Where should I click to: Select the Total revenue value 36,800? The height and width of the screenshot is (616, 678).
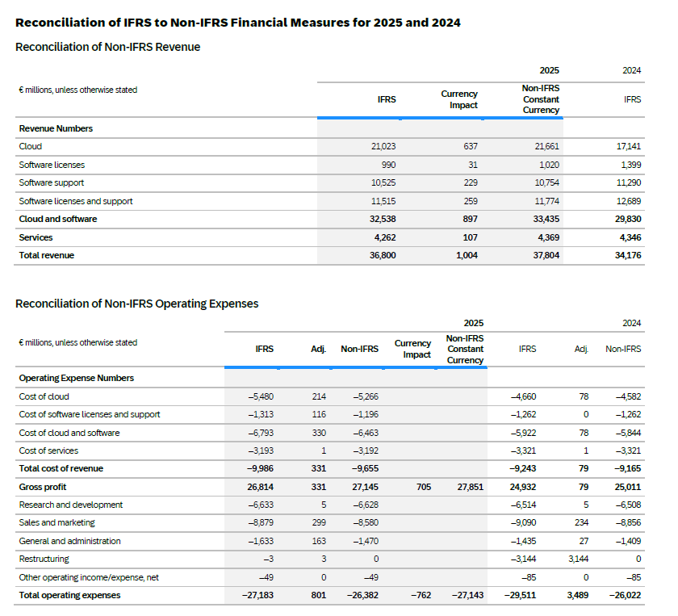[383, 255]
